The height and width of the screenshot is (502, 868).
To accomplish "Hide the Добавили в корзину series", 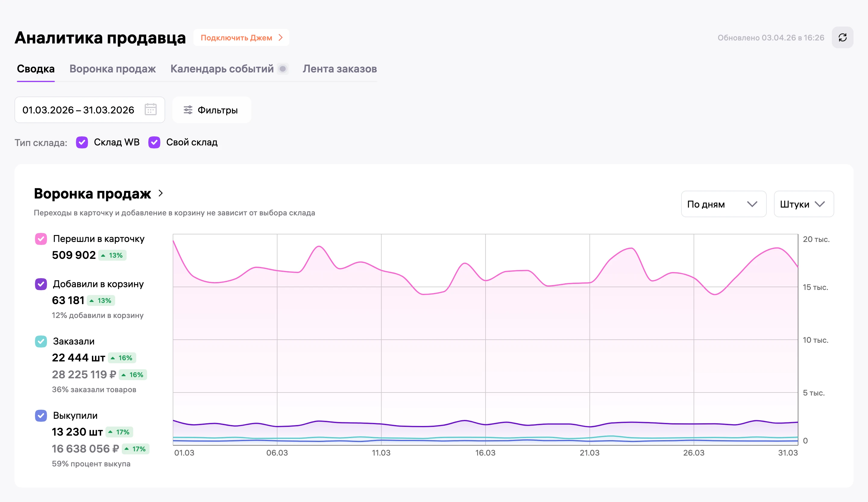I will (41, 284).
